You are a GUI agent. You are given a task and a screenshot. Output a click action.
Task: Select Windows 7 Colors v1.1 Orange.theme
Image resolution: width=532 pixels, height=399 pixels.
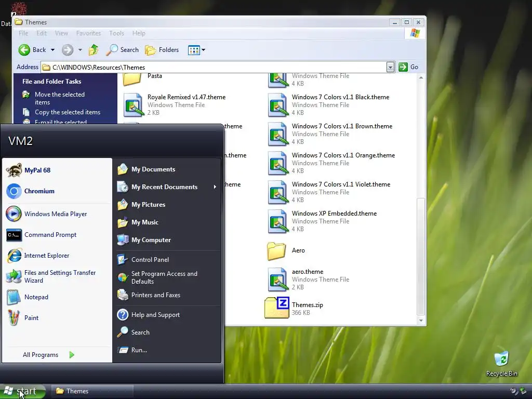(x=331, y=163)
